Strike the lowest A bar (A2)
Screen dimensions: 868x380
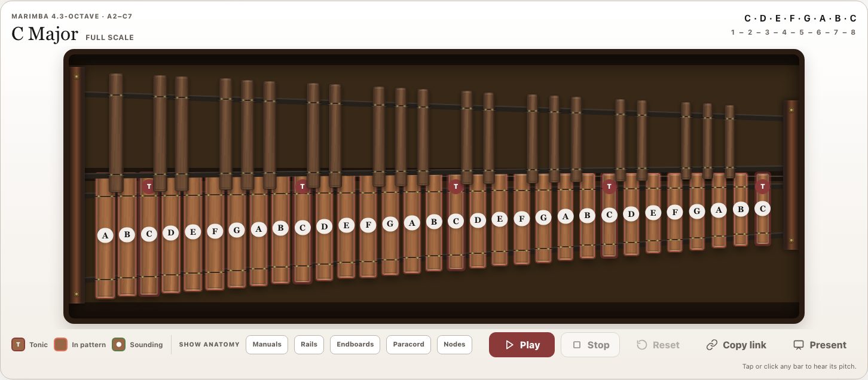point(105,238)
